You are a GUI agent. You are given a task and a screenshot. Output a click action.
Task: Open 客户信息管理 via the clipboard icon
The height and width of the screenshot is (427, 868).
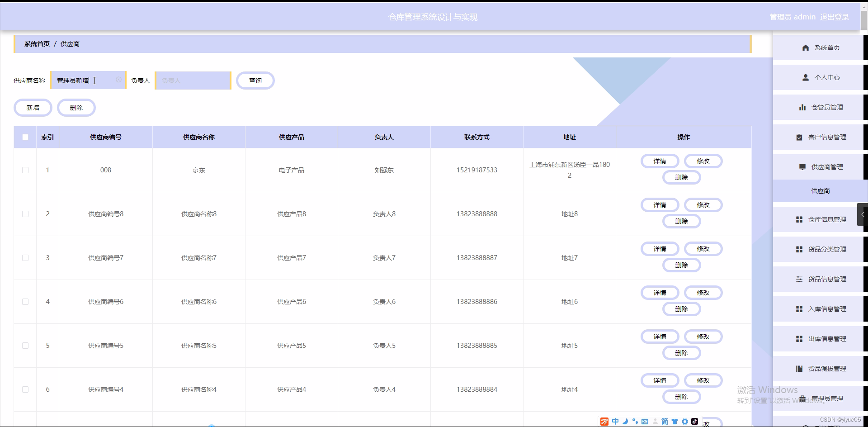pyautogui.click(x=800, y=137)
